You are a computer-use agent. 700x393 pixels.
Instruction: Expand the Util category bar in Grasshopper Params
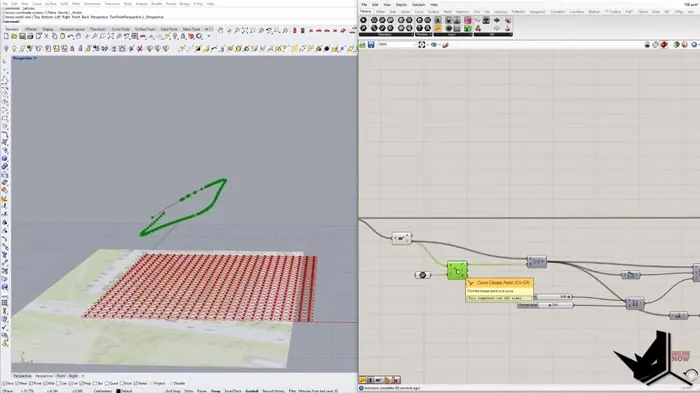(x=493, y=34)
